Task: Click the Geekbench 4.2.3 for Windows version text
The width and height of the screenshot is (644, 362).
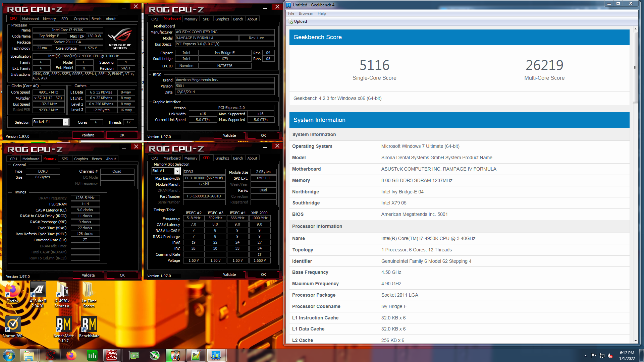Action: point(337,98)
